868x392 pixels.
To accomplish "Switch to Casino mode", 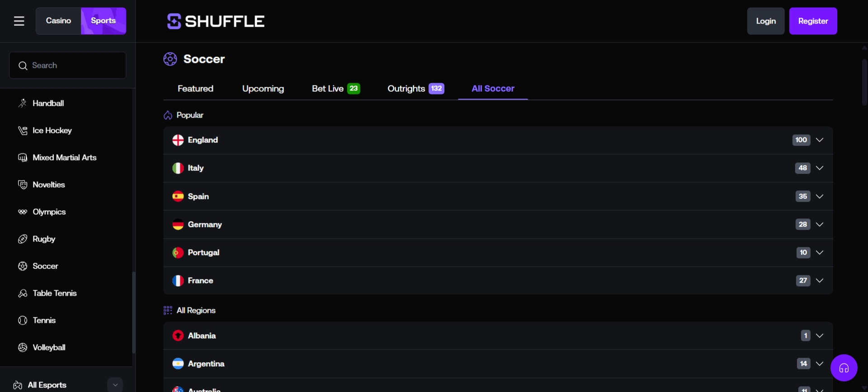I will [58, 21].
